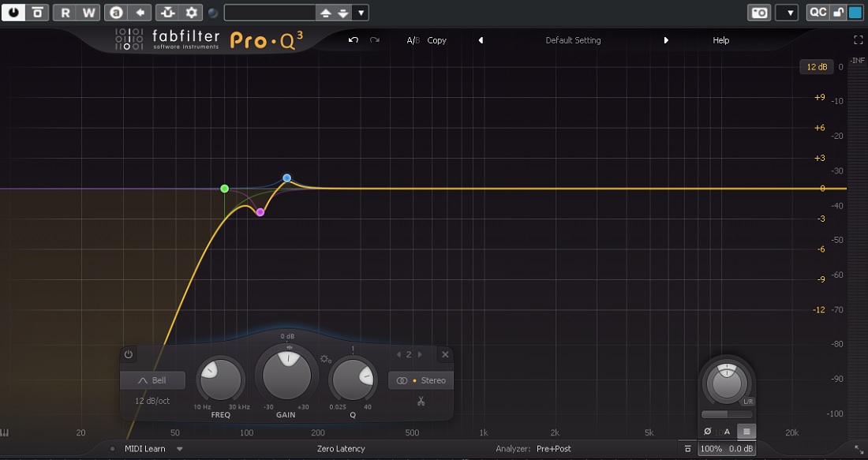Click the circled 'a' A/B setting button
868x460 pixels.
pos(116,12)
